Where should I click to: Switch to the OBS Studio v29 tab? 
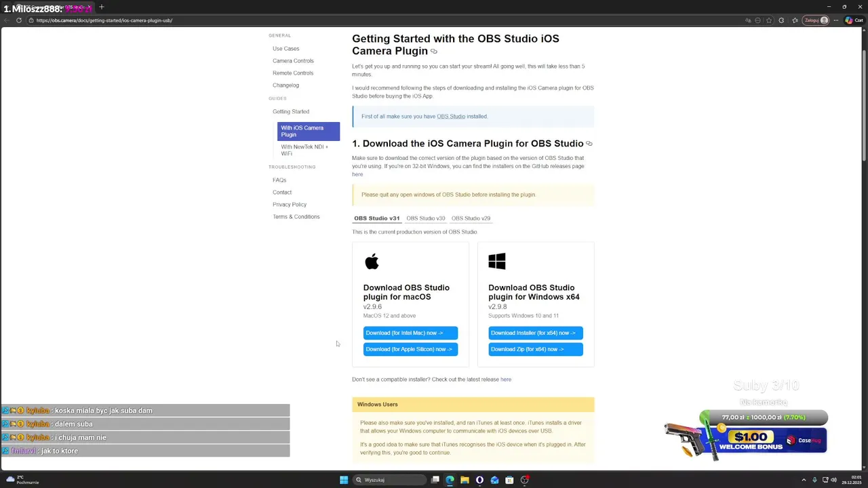pos(471,218)
